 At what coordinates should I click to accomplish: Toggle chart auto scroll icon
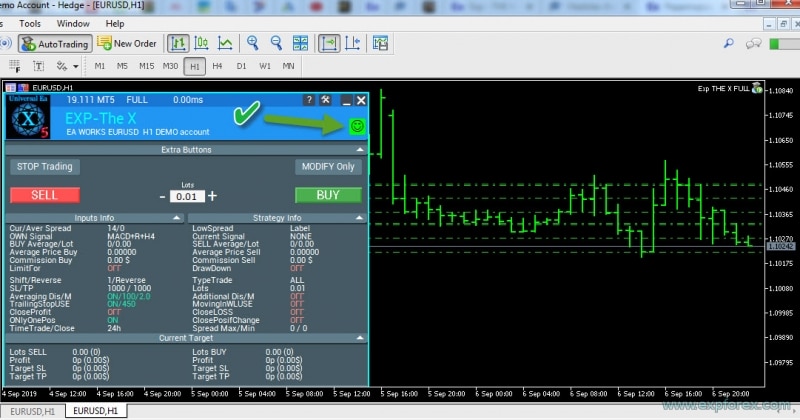pyautogui.click(x=328, y=44)
